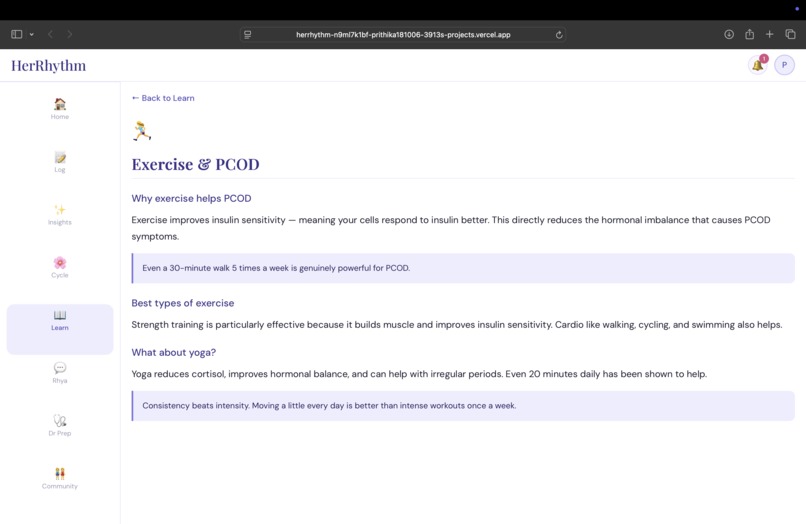Open the profile avatar labeled P

point(784,65)
